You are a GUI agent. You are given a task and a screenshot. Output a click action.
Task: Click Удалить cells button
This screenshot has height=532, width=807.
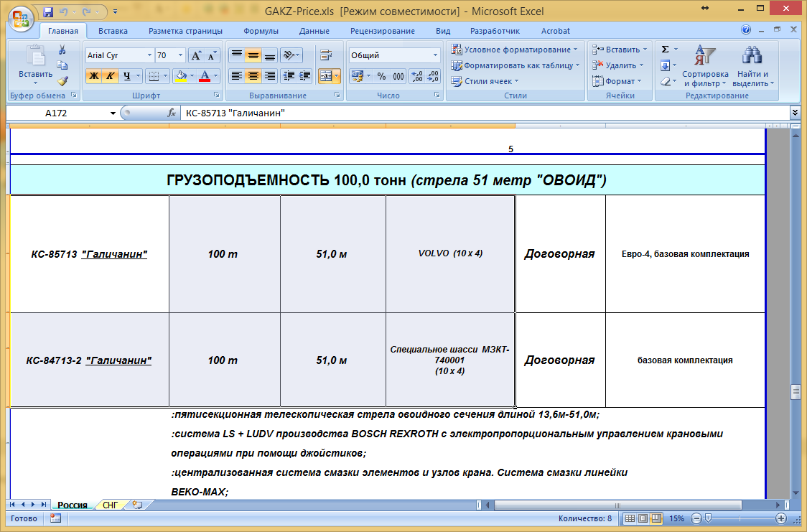[x=617, y=65]
